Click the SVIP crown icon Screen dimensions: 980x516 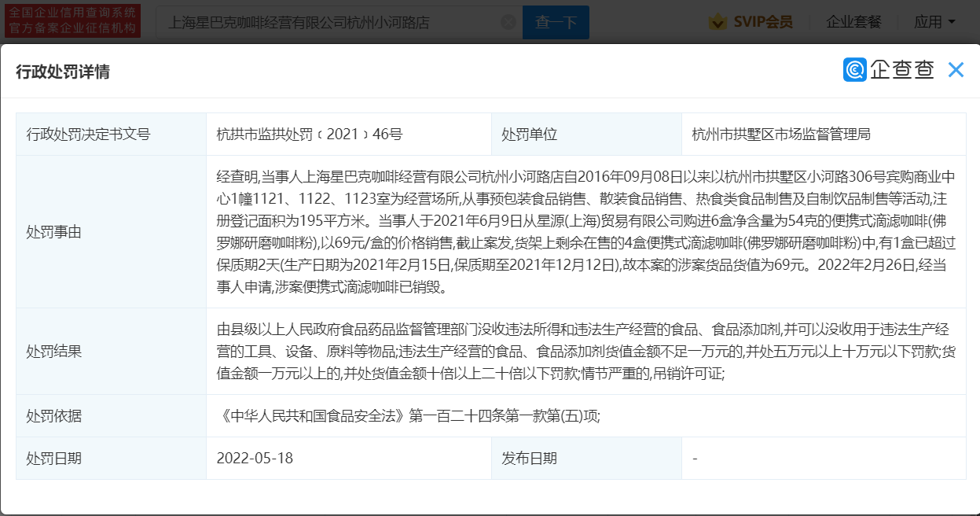coord(718,22)
